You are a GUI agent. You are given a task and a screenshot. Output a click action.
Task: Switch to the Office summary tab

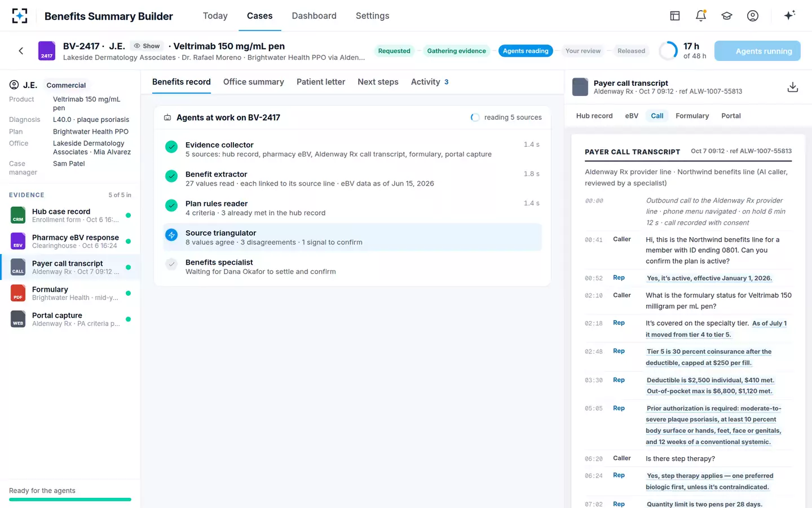[254, 82]
